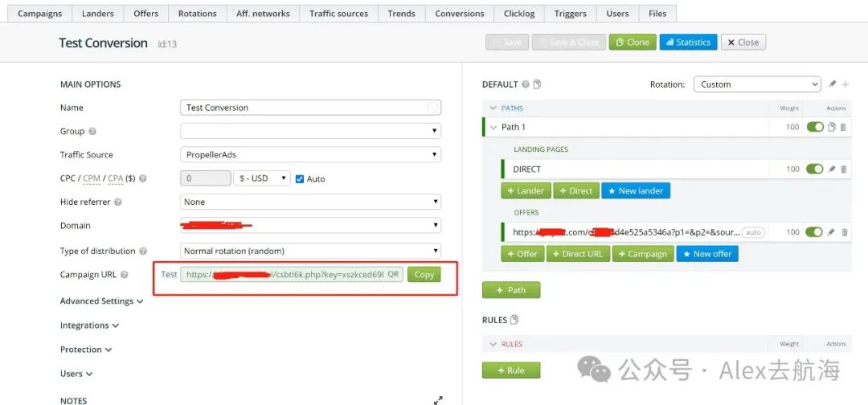The height and width of the screenshot is (405, 868).
Task: Expand the Advanced Settings section
Action: (102, 301)
